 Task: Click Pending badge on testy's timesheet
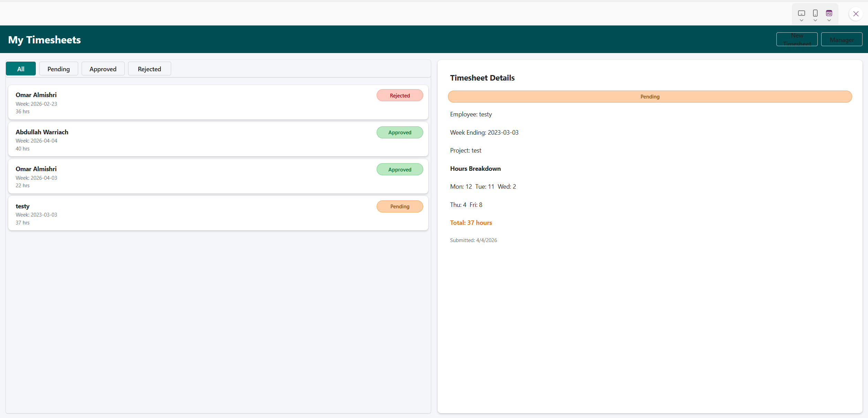point(399,207)
